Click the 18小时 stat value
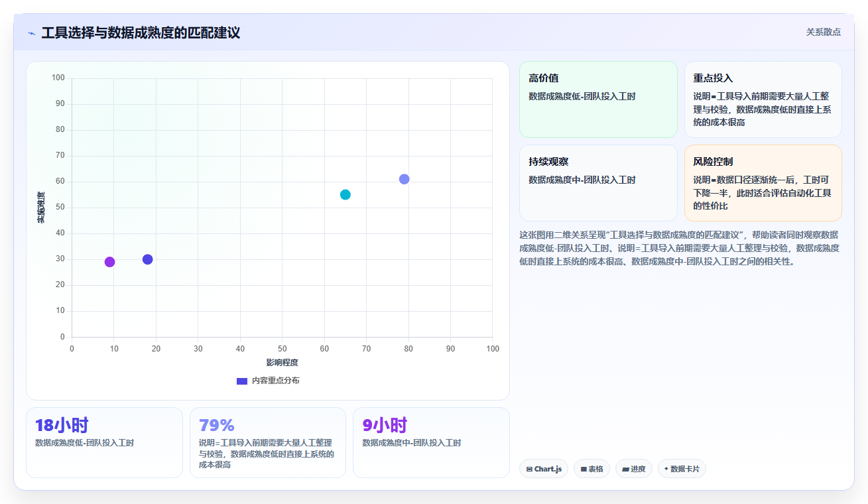 tap(62, 425)
